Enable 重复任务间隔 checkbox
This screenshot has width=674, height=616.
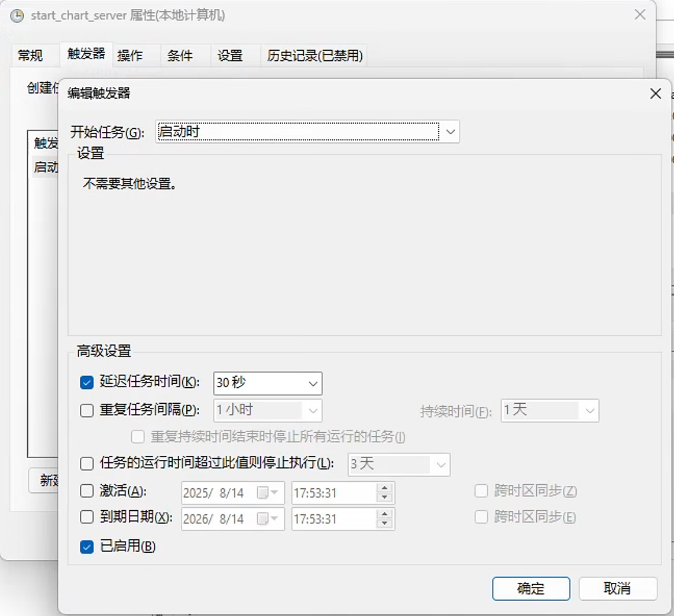tap(87, 410)
